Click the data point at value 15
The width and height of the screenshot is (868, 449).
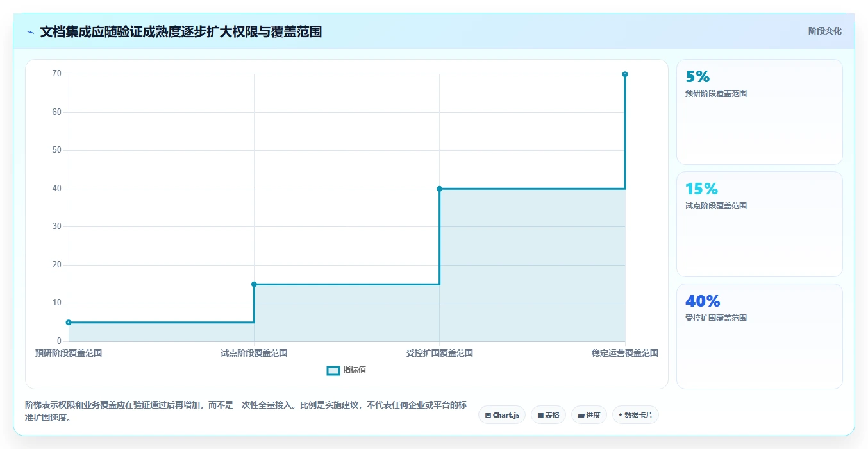[254, 284]
